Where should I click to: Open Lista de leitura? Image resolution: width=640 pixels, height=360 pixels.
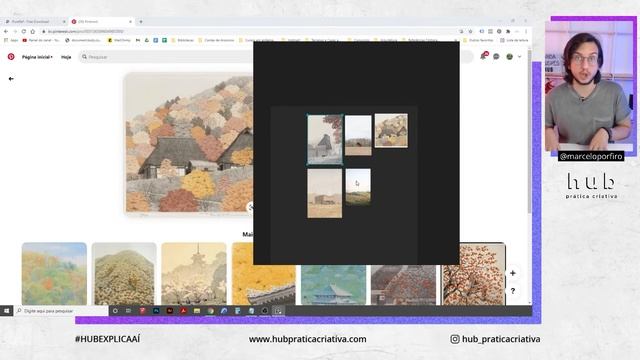[x=514, y=40]
